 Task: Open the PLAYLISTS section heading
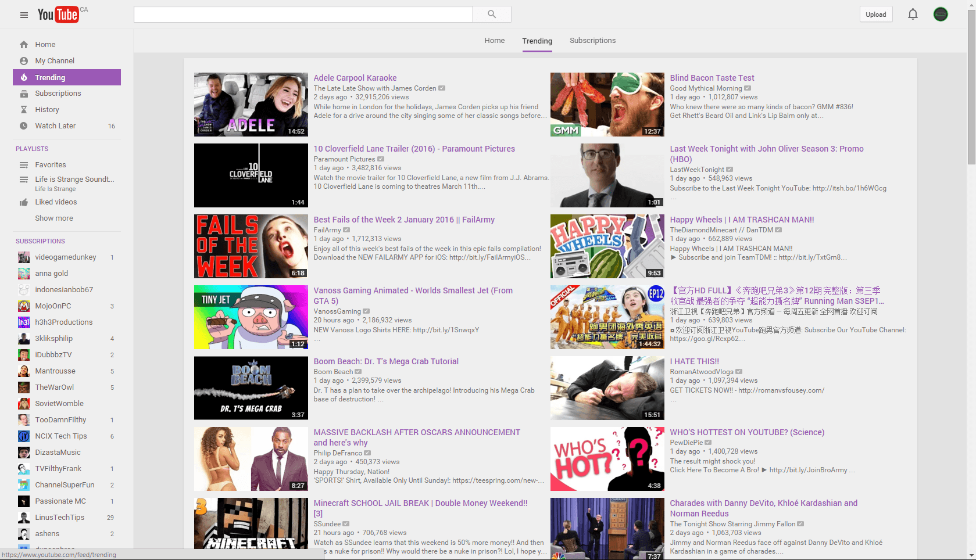(x=32, y=149)
